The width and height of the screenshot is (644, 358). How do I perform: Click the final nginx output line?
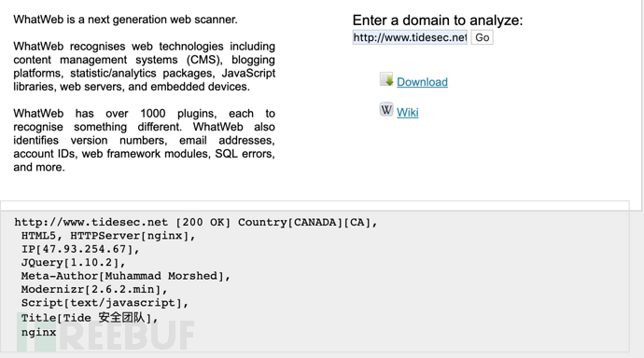tap(38, 333)
